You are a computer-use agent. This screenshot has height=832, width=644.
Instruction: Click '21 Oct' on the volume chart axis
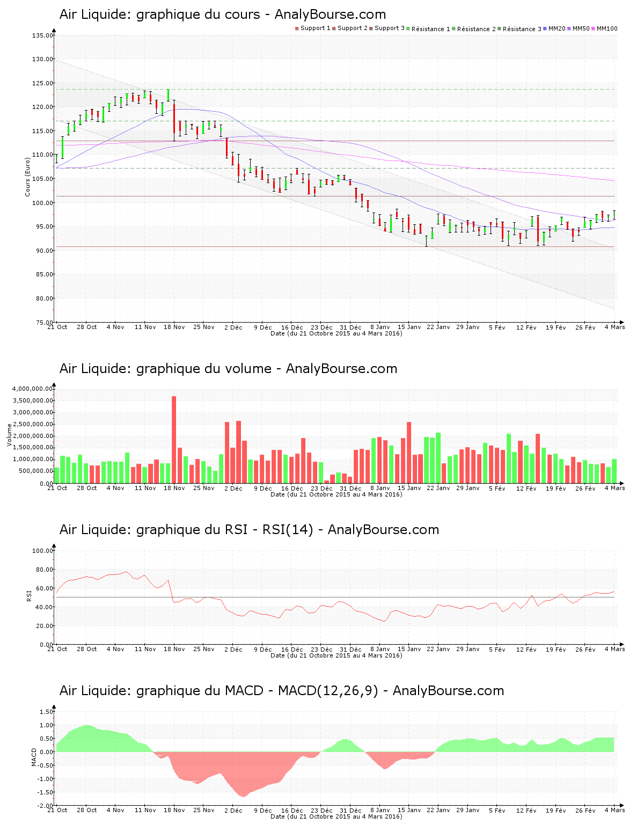pos(57,488)
